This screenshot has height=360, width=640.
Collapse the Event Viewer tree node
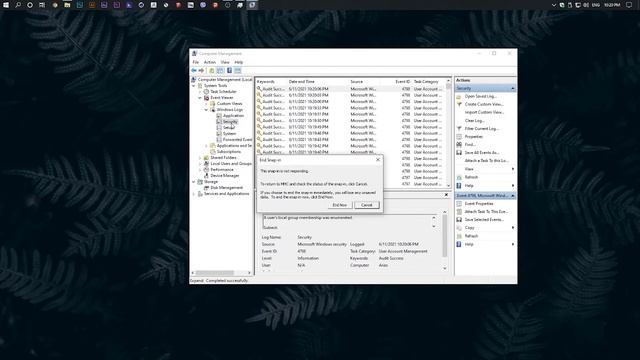click(x=200, y=98)
